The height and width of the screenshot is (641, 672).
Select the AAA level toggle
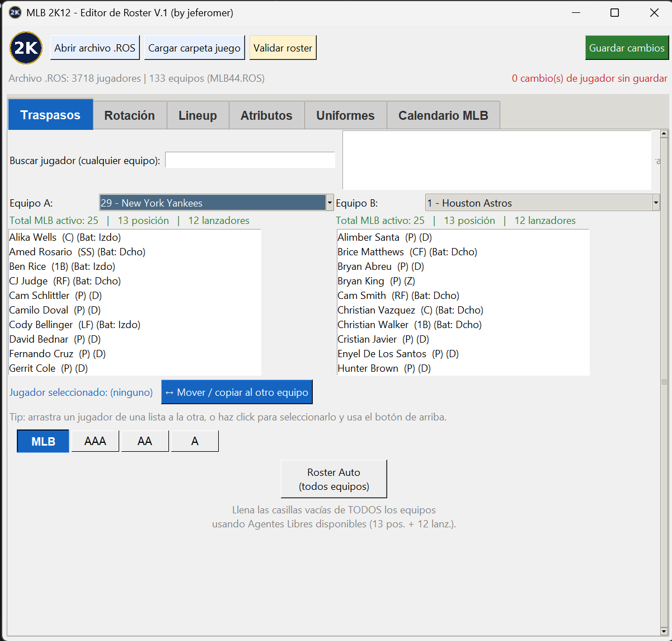pos(95,441)
